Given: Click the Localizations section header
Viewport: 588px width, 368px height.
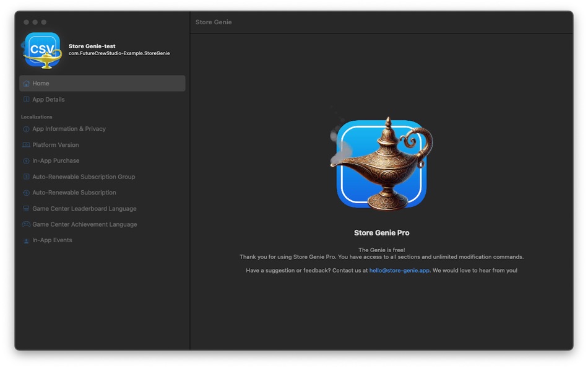Looking at the screenshot, I should click(x=35, y=116).
